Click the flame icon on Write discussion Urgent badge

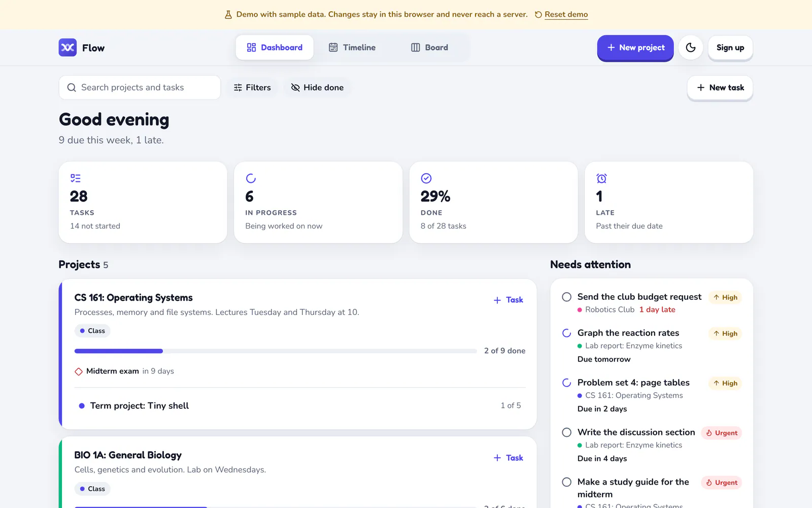709,433
